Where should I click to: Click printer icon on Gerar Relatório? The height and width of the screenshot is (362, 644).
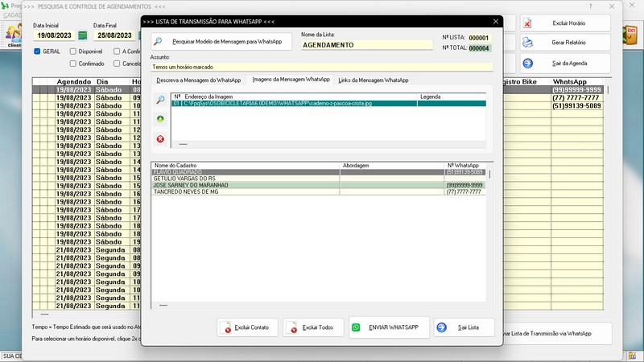click(x=527, y=43)
